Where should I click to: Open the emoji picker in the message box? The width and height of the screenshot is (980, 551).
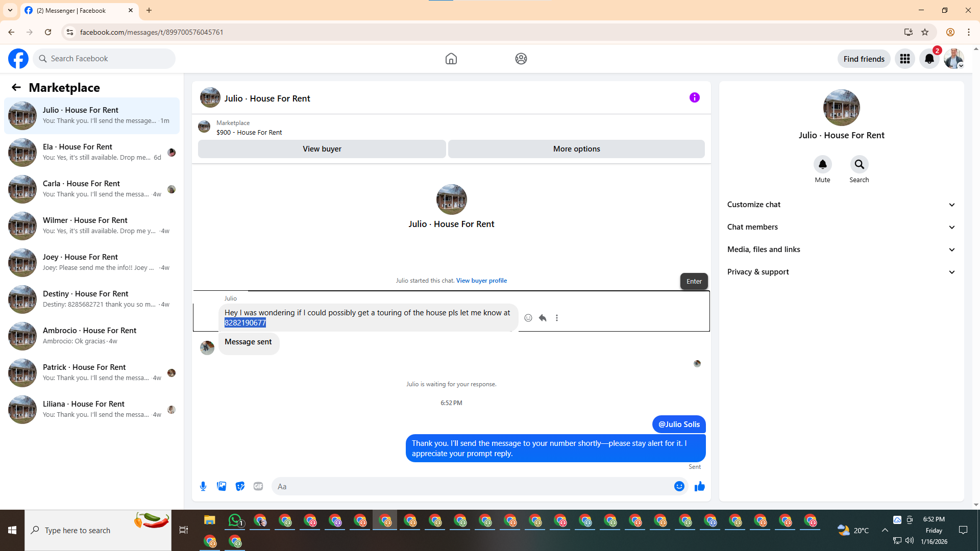679,486
